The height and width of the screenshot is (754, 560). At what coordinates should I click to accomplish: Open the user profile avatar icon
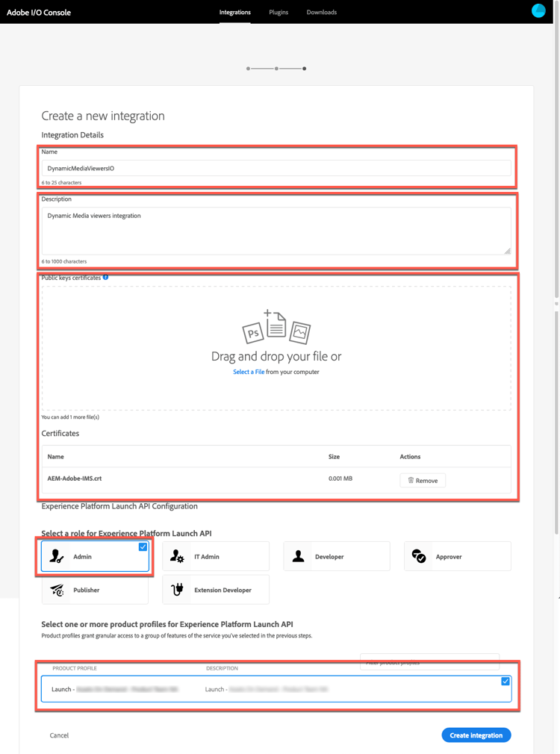pyautogui.click(x=538, y=10)
